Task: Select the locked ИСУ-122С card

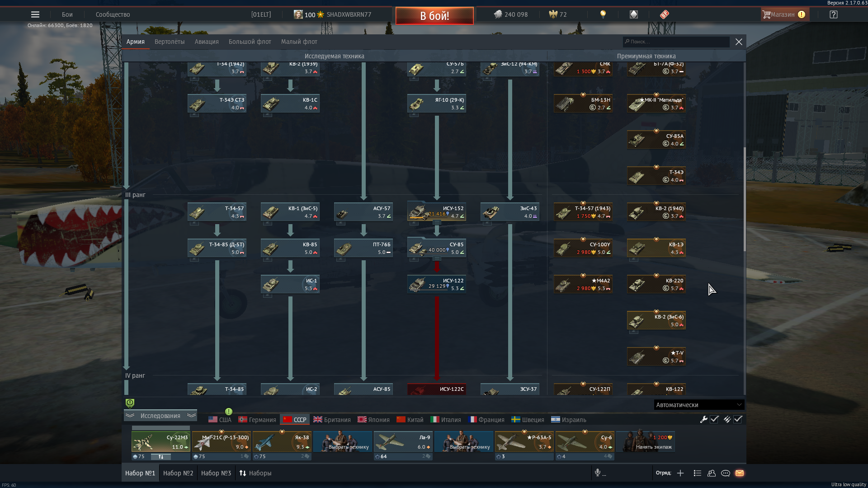Action: coord(437,389)
